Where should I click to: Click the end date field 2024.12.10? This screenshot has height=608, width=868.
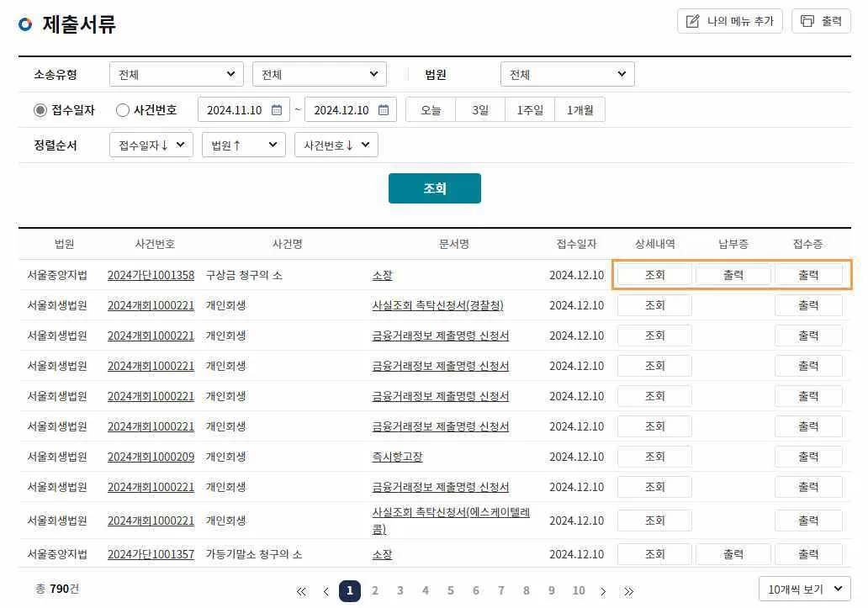351,110
